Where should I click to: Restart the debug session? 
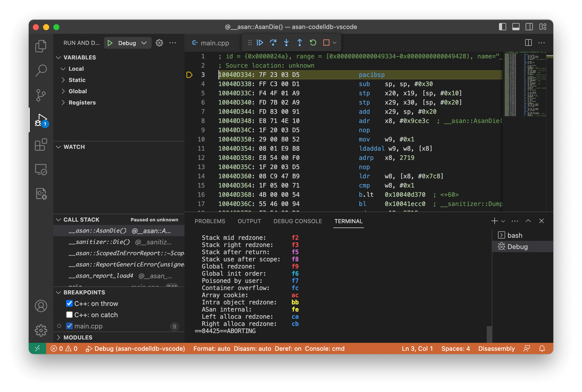point(313,43)
